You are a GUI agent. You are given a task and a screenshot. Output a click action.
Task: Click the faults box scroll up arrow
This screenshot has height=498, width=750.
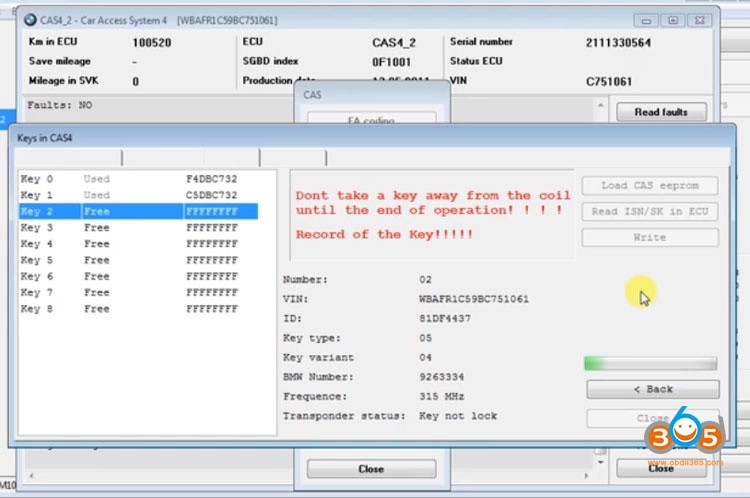[x=601, y=105]
